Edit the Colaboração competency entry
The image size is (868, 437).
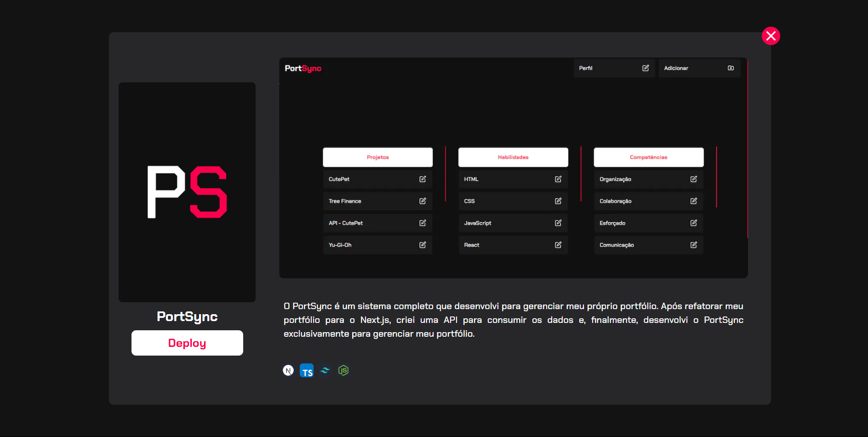pyautogui.click(x=694, y=201)
